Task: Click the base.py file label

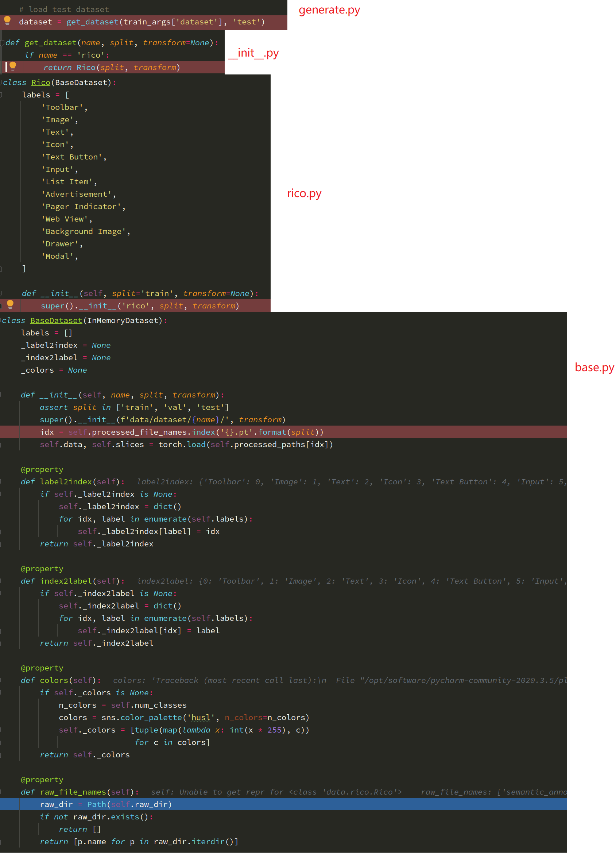Action: click(594, 368)
